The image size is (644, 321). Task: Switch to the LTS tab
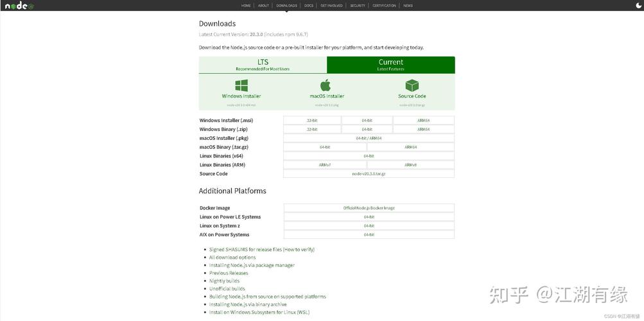(x=263, y=65)
